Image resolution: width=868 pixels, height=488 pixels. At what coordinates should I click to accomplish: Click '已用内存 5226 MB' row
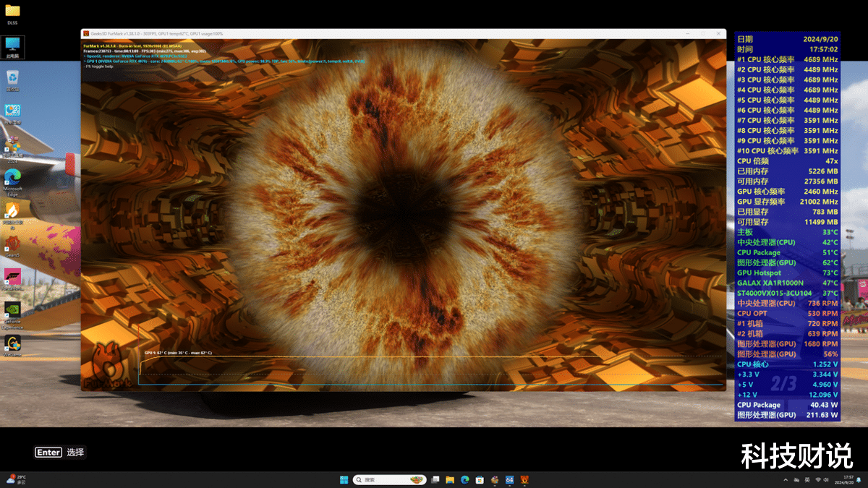point(788,171)
